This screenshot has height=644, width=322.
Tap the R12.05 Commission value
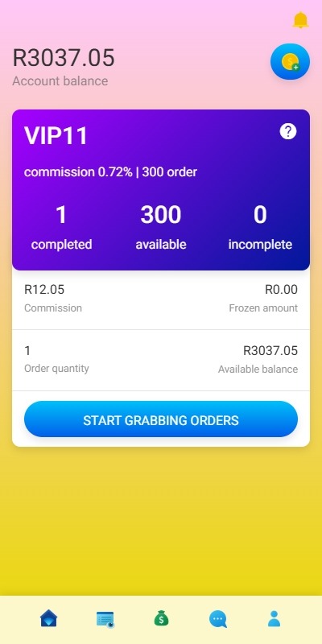44,290
